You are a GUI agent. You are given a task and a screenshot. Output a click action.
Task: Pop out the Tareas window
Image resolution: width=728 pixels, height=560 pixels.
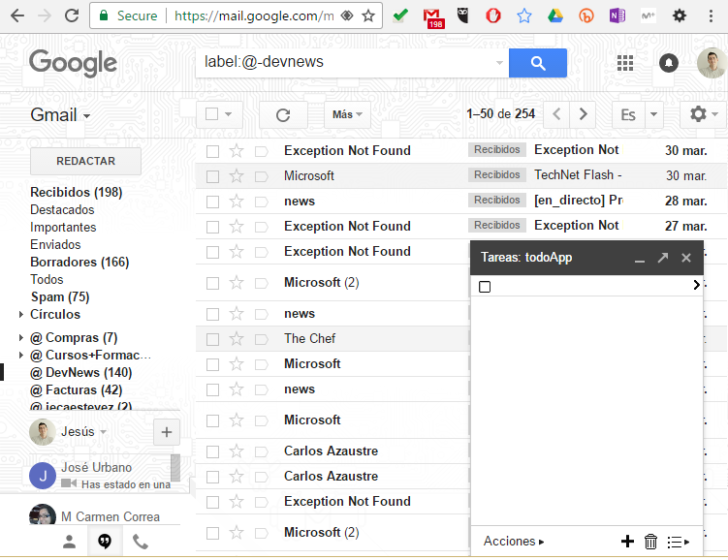coord(662,258)
